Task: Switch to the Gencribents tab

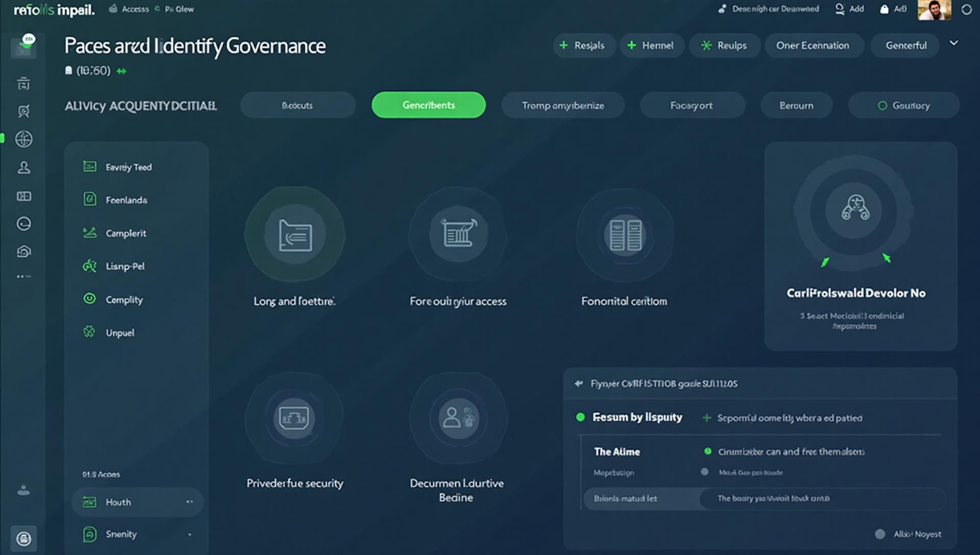Action: click(x=428, y=105)
